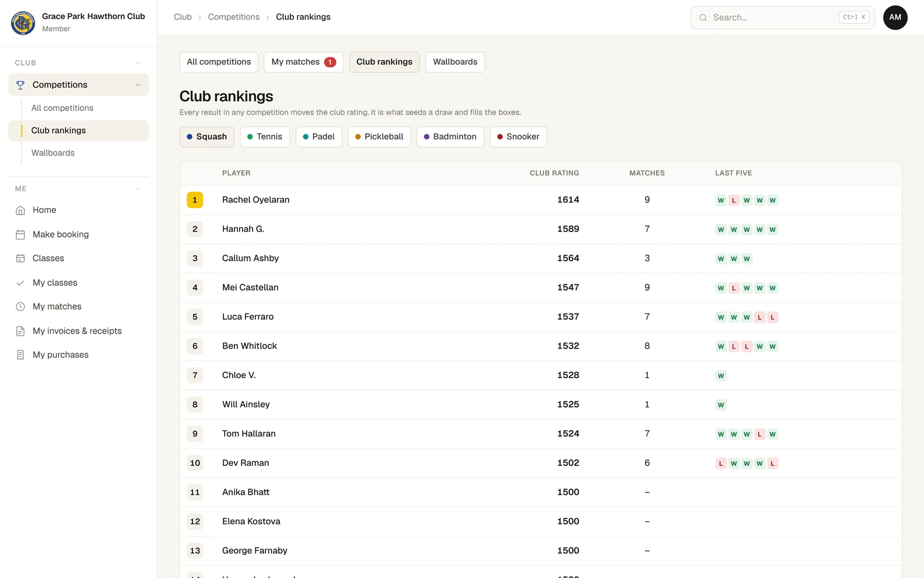The width and height of the screenshot is (924, 578).
Task: Click the gold rank 1 badge
Action: click(x=195, y=200)
